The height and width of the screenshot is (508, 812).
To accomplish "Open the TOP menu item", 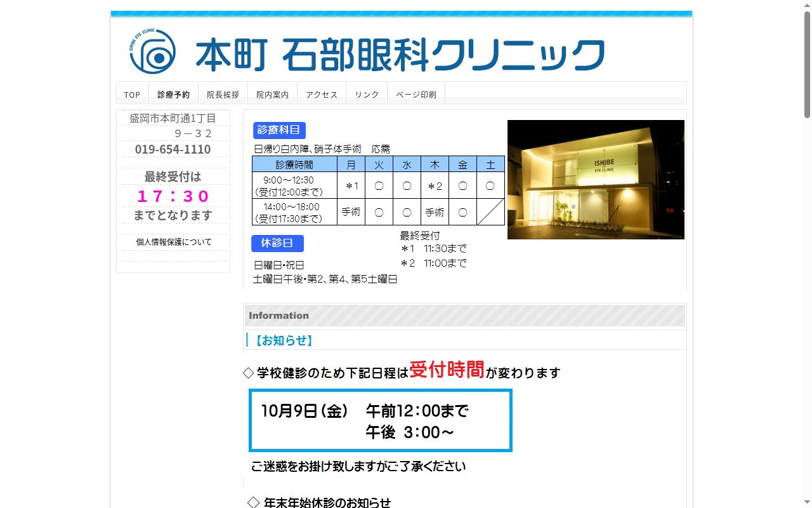I will pyautogui.click(x=133, y=94).
